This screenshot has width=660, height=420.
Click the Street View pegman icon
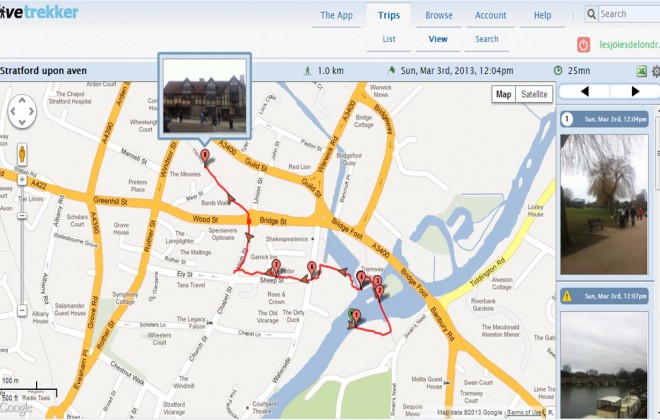tap(22, 154)
